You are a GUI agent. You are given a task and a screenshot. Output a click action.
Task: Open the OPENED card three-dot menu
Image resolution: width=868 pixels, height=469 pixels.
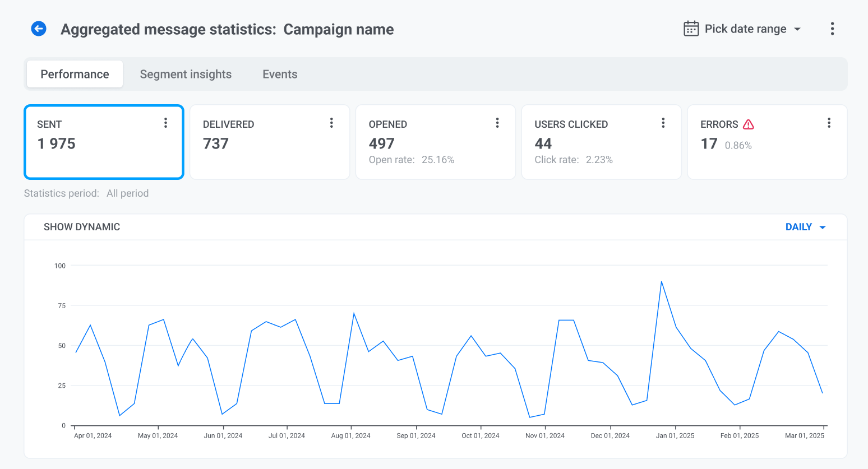(x=497, y=123)
